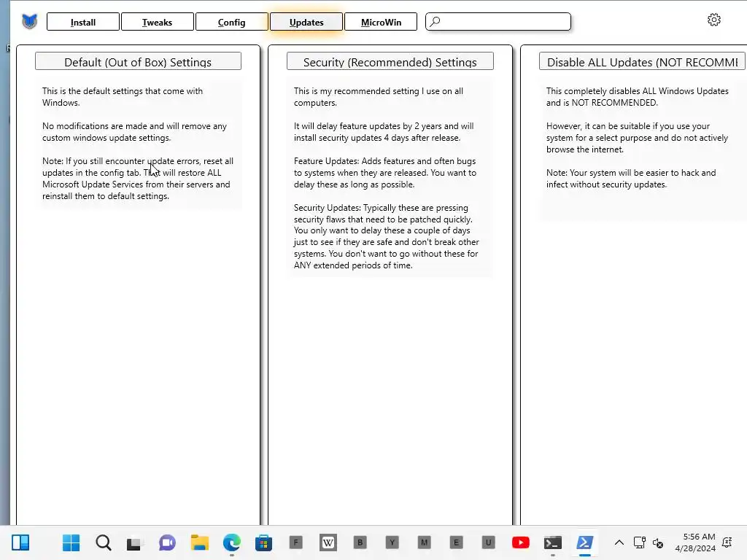Click the muted volume tray icon
The image size is (747, 560).
coord(658,542)
